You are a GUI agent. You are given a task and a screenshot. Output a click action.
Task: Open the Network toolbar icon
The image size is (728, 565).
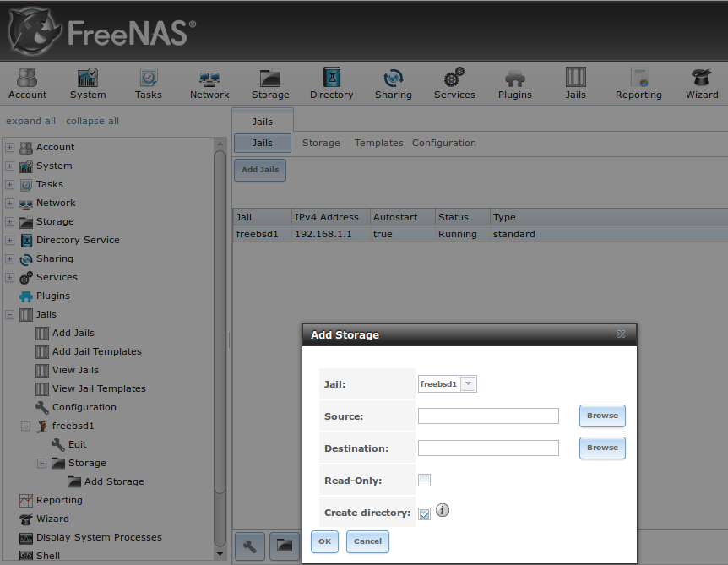pyautogui.click(x=209, y=84)
